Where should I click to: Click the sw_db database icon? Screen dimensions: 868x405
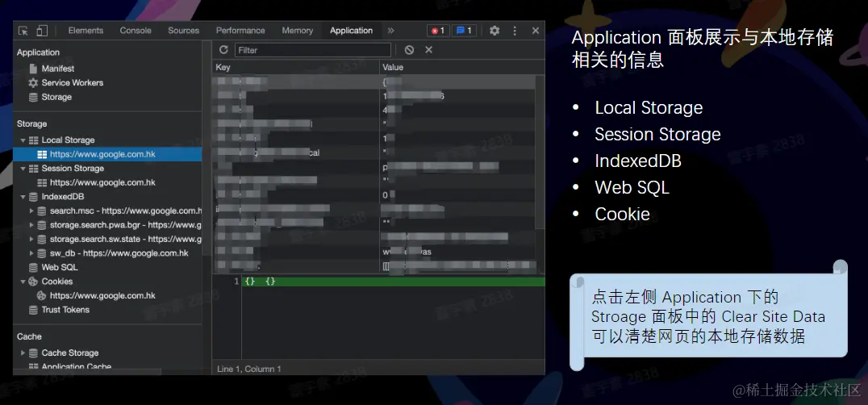click(41, 253)
